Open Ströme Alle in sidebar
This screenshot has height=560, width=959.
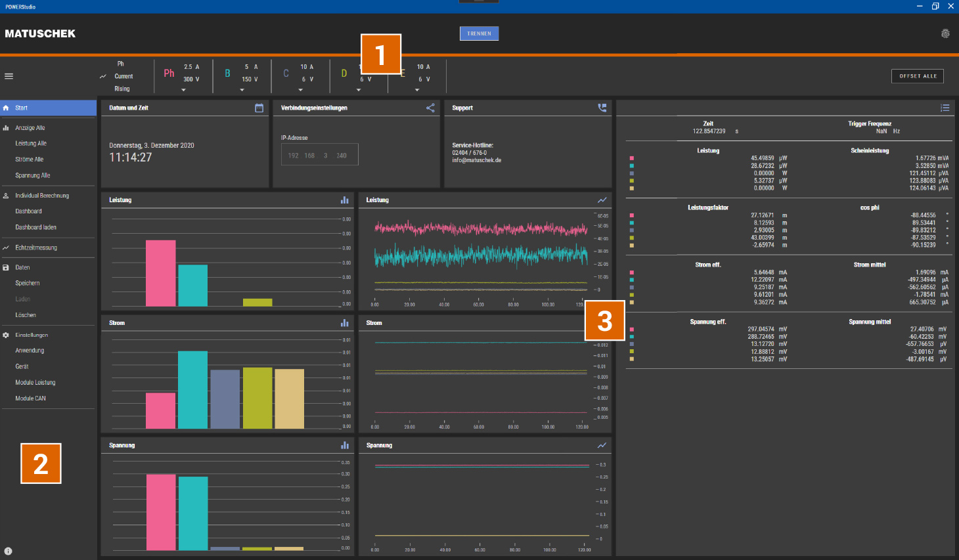(30, 160)
